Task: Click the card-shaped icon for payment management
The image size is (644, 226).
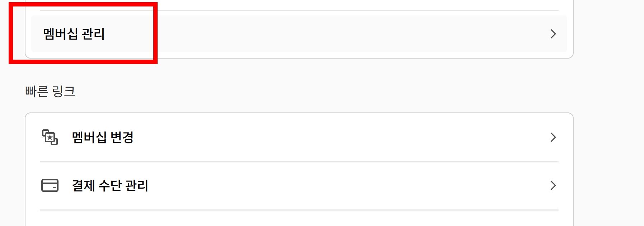Action: point(50,186)
